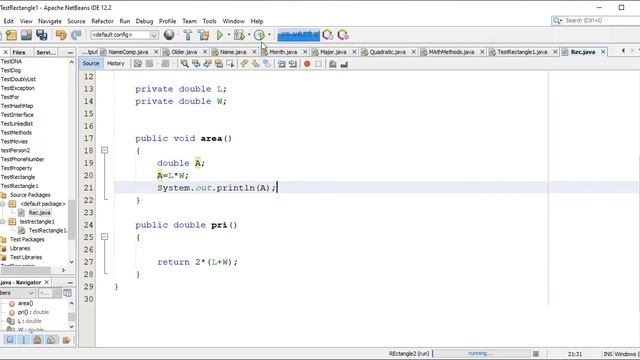Open the Profile Project dropdown arrow
Image resolution: width=640 pixels, height=360 pixels.
click(269, 35)
